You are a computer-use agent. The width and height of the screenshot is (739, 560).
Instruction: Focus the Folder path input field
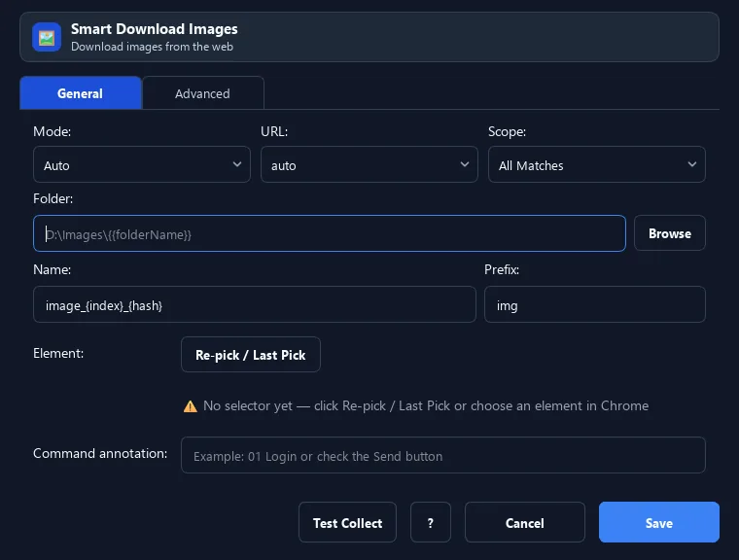330,233
